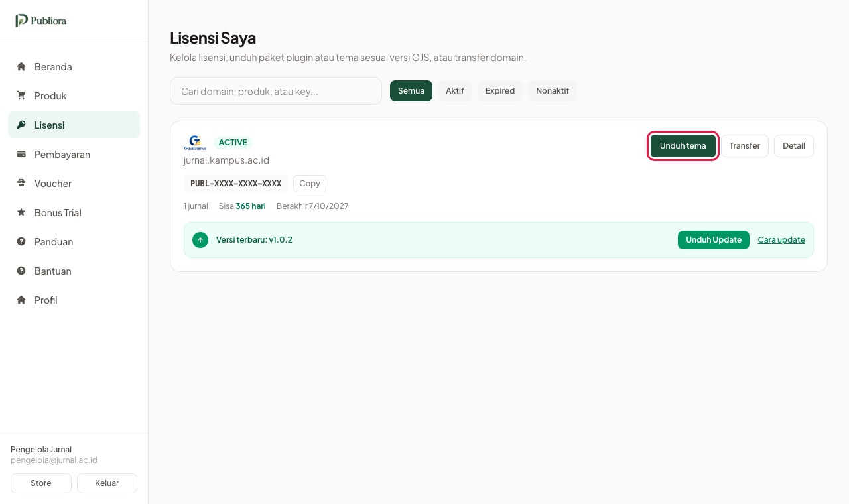Open the Beranda menu item
849x504 pixels.
[74, 66]
